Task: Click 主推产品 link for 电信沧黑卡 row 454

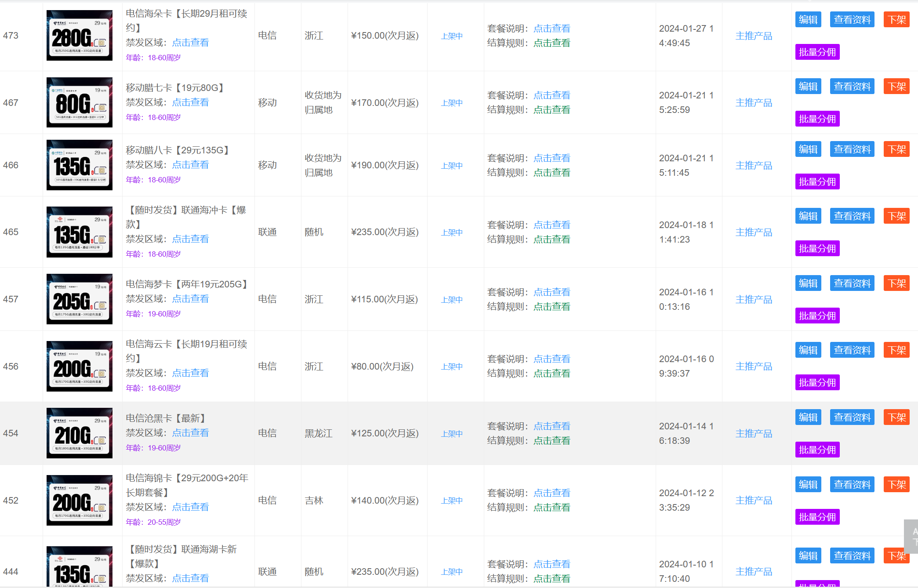Action: [754, 433]
